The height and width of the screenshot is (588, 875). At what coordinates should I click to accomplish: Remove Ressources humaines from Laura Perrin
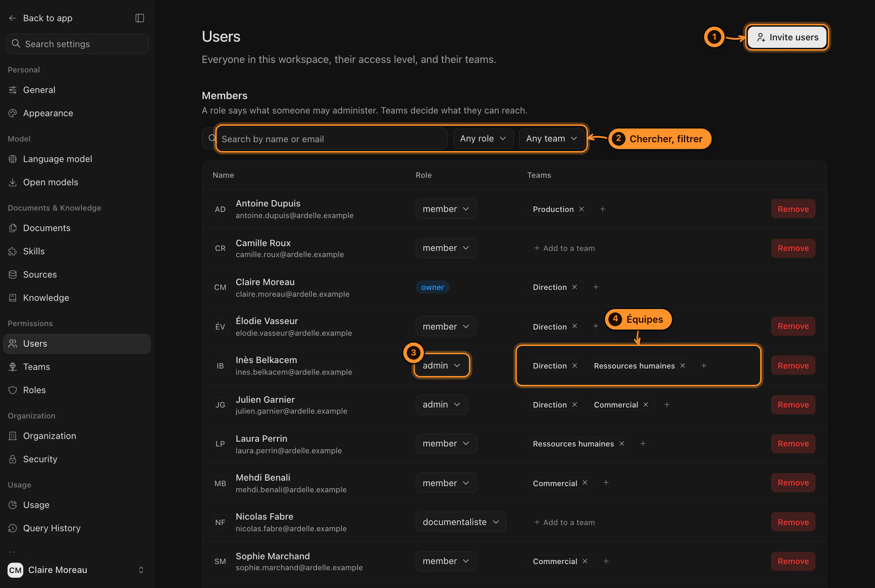pos(622,444)
